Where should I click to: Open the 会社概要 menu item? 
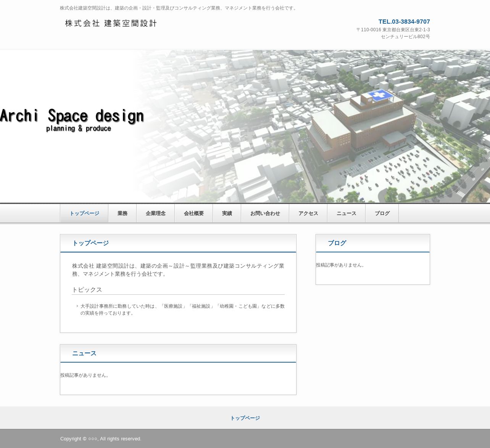(x=194, y=214)
